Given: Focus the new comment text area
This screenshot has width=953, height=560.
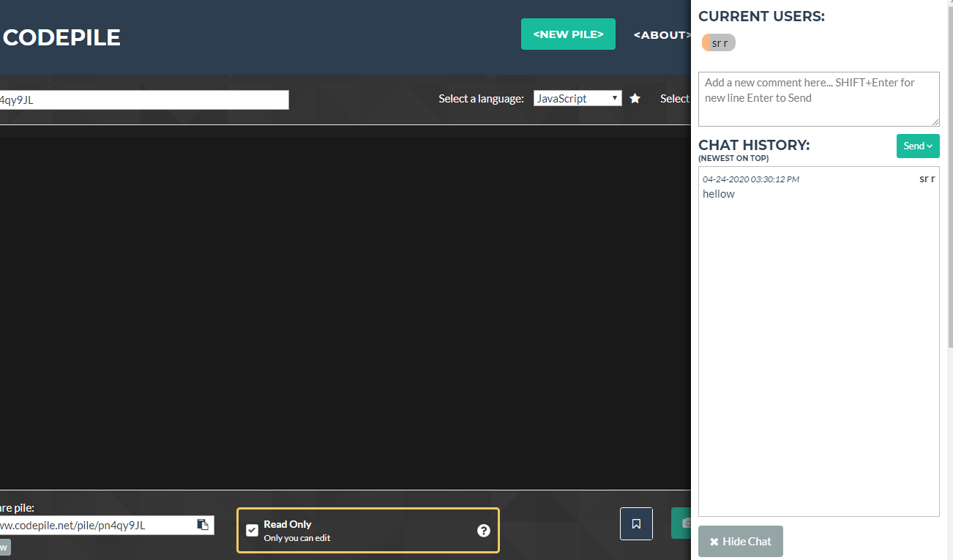Looking at the screenshot, I should (819, 99).
